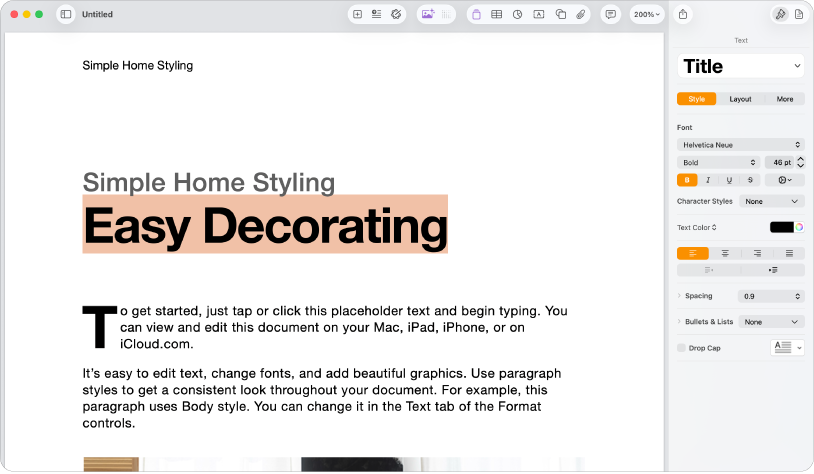Open the Character Styles dropdown
This screenshot has height=474, width=814.
pos(772,201)
